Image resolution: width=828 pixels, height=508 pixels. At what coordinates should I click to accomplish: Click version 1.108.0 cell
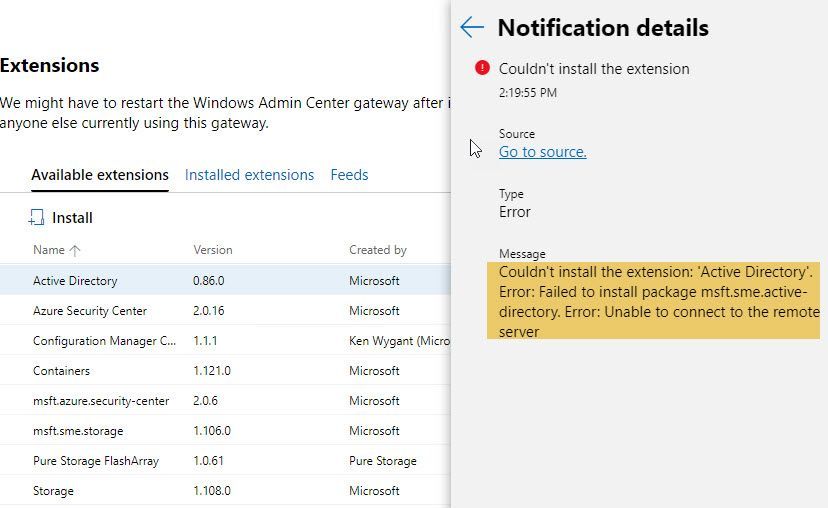pyautogui.click(x=212, y=491)
